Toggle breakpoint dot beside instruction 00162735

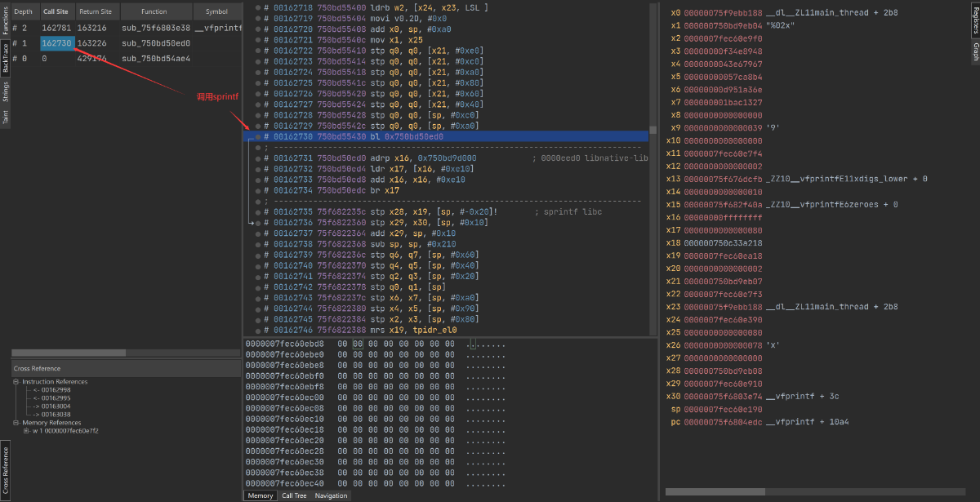pyautogui.click(x=256, y=211)
